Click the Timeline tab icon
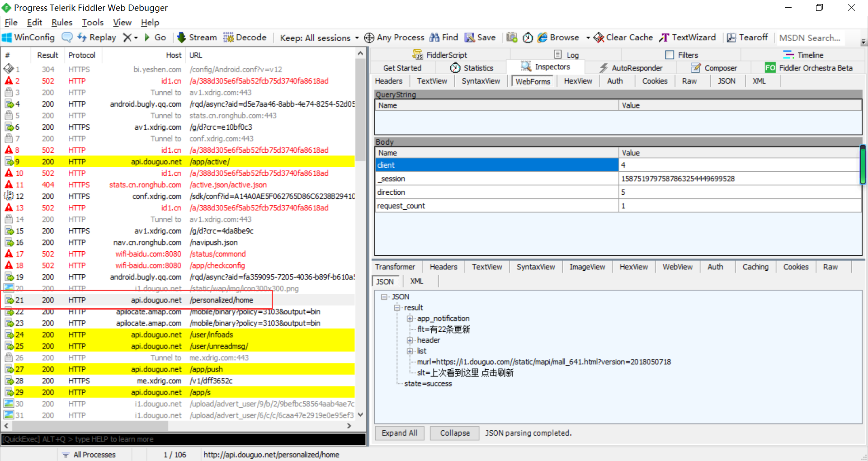868x461 pixels. pos(788,55)
